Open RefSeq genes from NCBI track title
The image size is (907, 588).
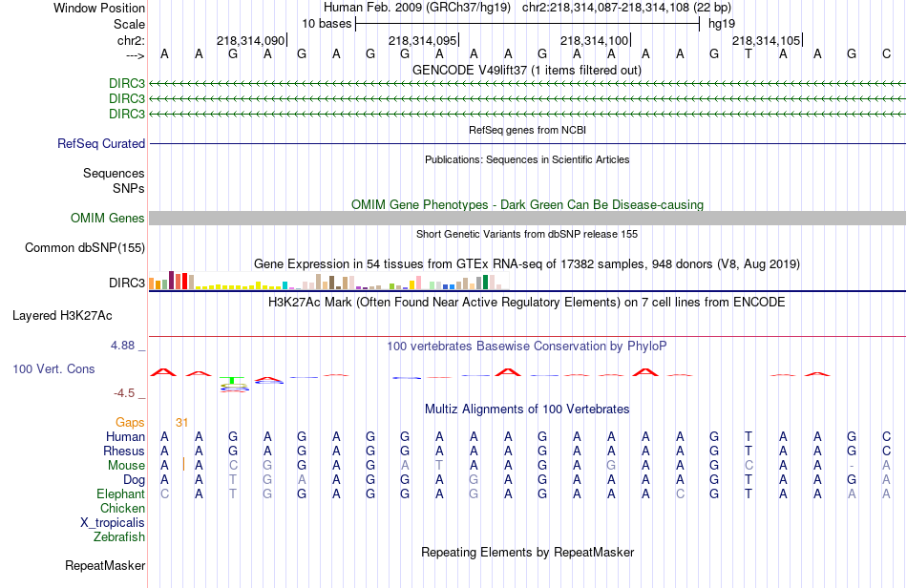click(x=527, y=130)
